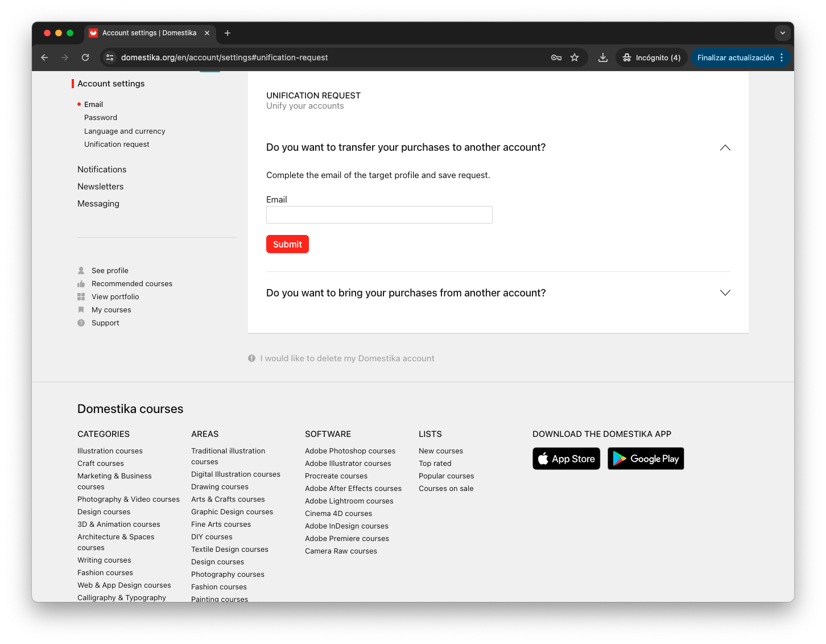Screen dimensions: 826x644
Task: Bookmark this page with the star icon
Action: tap(575, 57)
